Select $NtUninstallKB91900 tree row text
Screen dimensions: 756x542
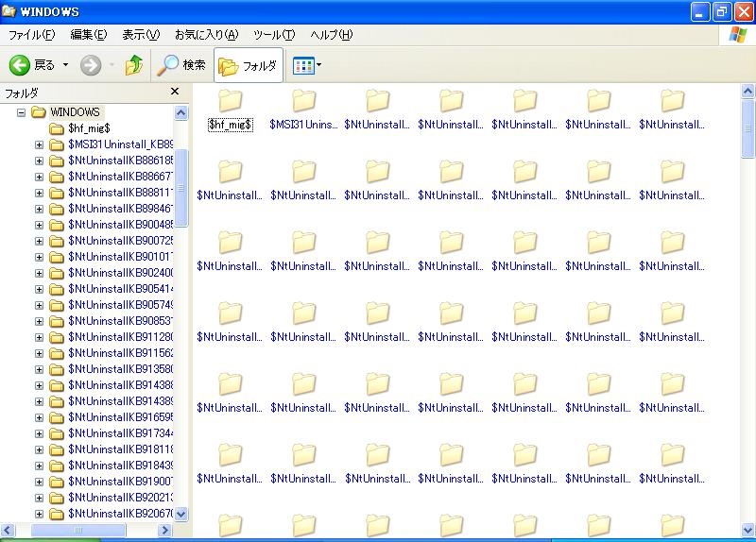pos(121,482)
